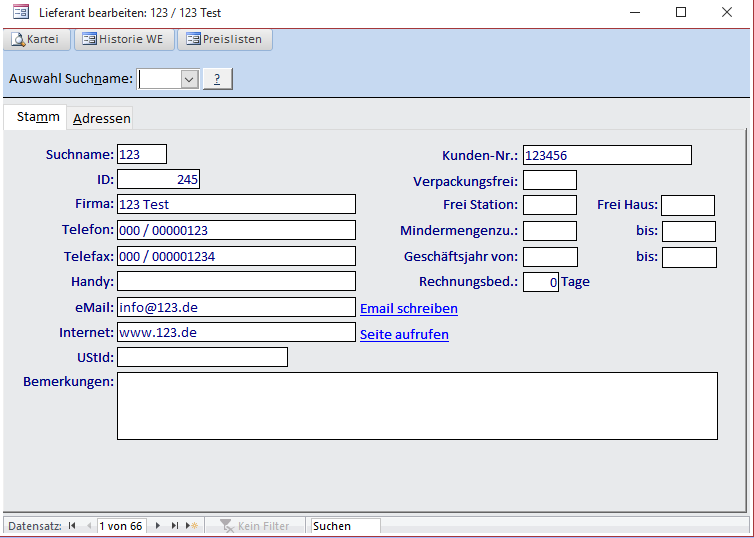
Task: Click the empty UStId field
Action: [x=202, y=357]
